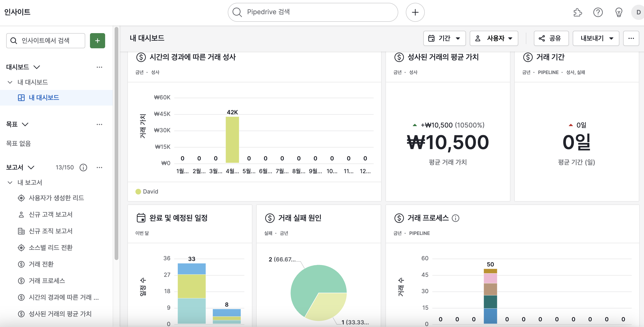Click the 42K April bar in chart
The image size is (644, 327).
click(x=232, y=140)
